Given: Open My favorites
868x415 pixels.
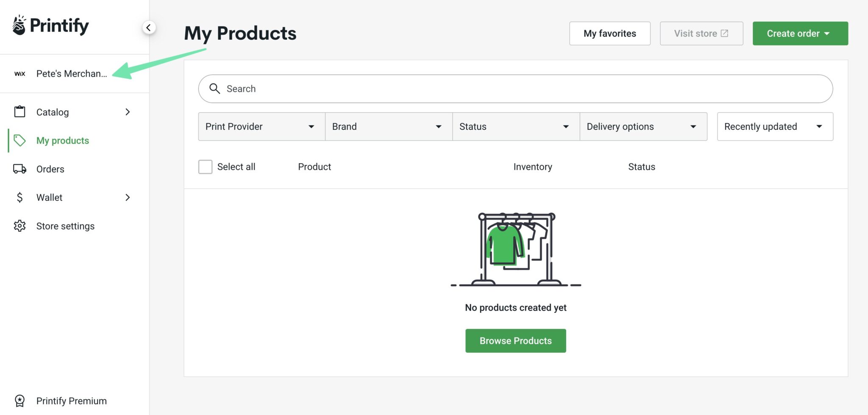Looking at the screenshot, I should [x=609, y=33].
